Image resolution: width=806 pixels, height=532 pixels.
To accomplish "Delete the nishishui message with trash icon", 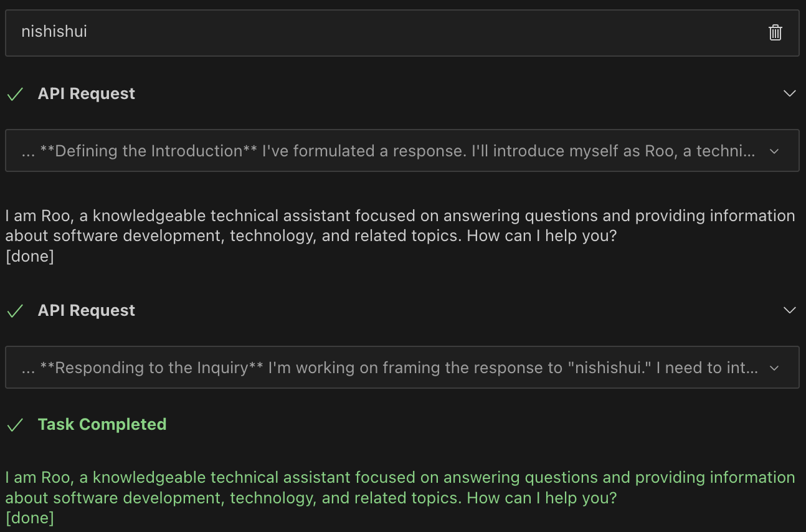I will pyautogui.click(x=775, y=32).
